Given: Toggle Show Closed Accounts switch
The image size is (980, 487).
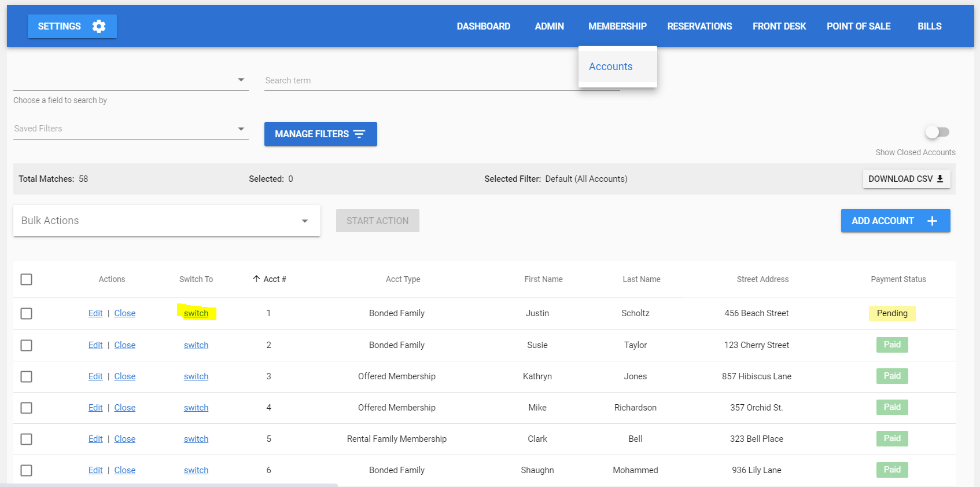Looking at the screenshot, I should click(937, 132).
